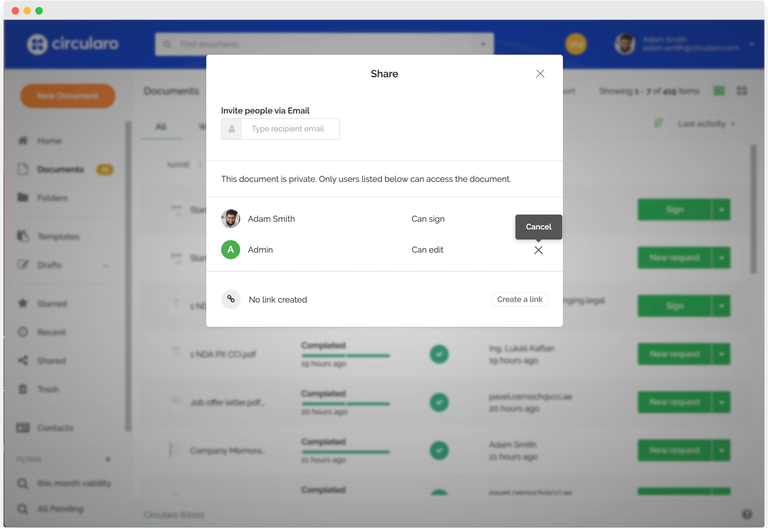Go to Trash in the sidebar

point(47,390)
